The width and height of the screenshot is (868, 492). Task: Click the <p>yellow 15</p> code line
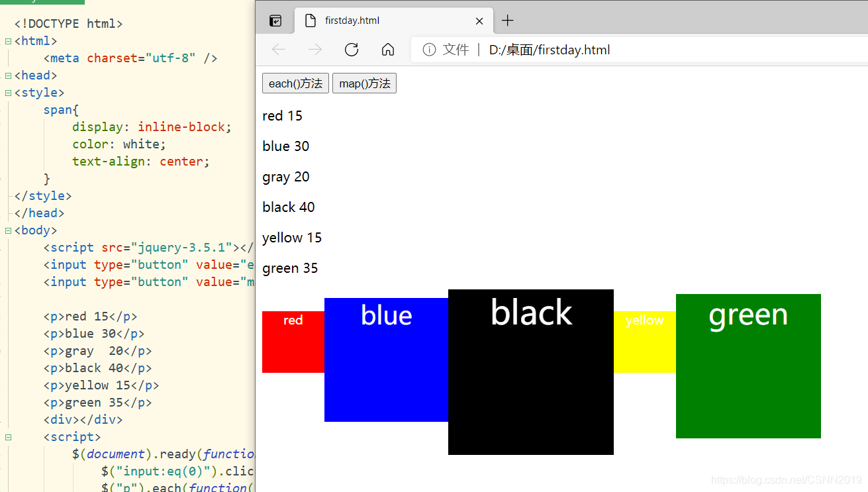click(101, 385)
